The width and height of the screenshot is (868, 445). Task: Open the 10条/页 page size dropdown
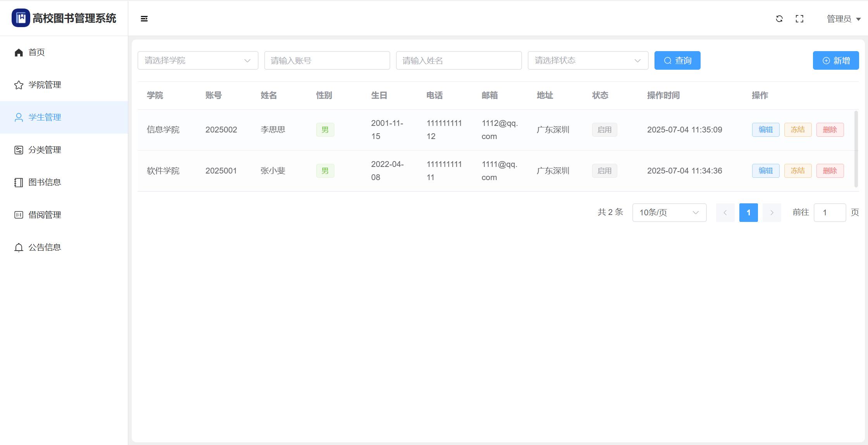tap(669, 213)
